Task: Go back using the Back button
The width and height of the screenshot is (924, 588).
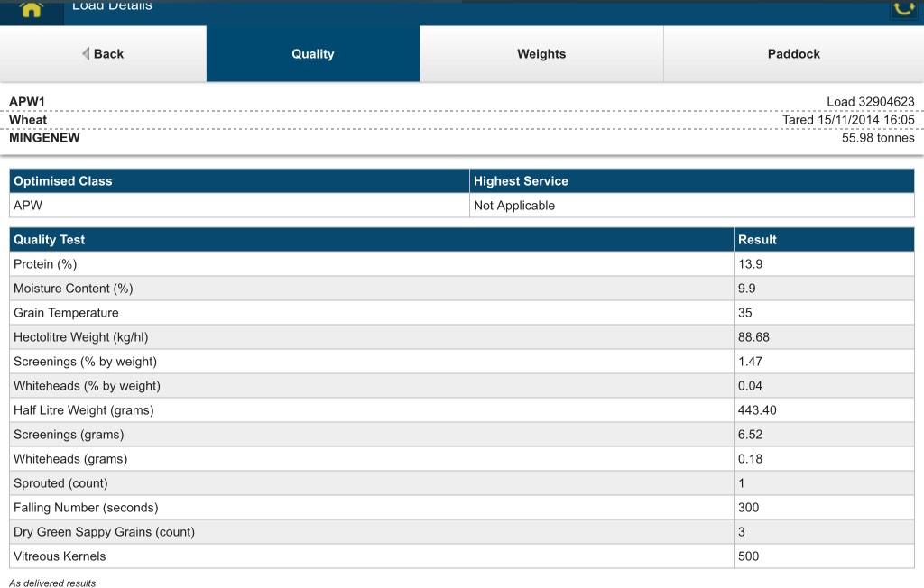Action: click(103, 53)
